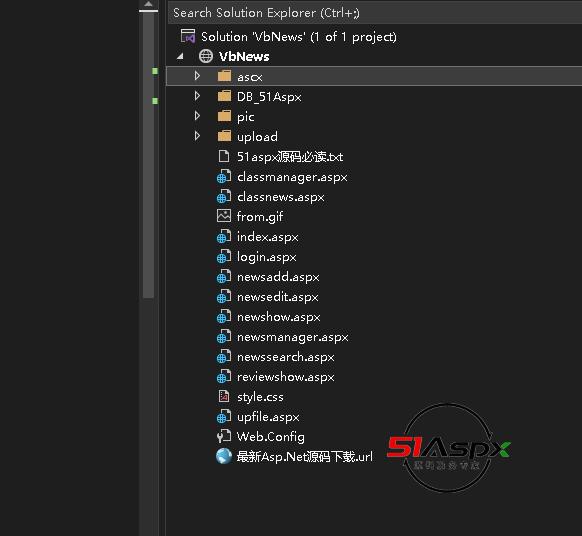Click the Web.Config wrench file icon
The image size is (582, 536).
(x=224, y=436)
